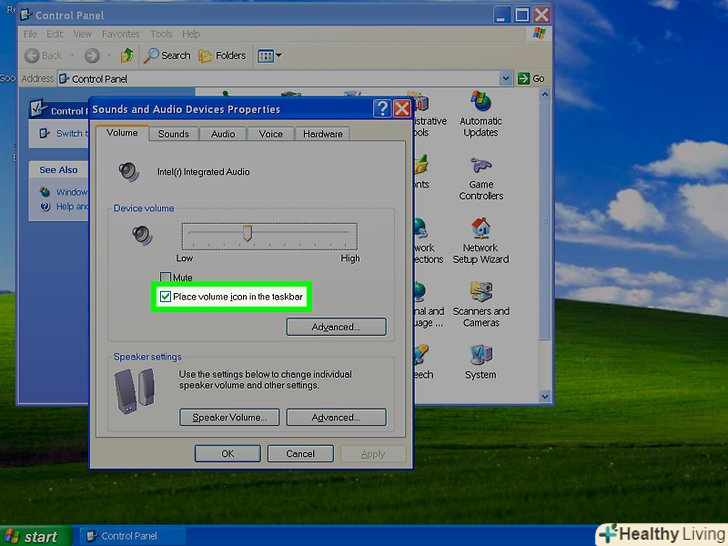
Task: Open Automatic Updates icon in Control Panel
Action: (481, 114)
